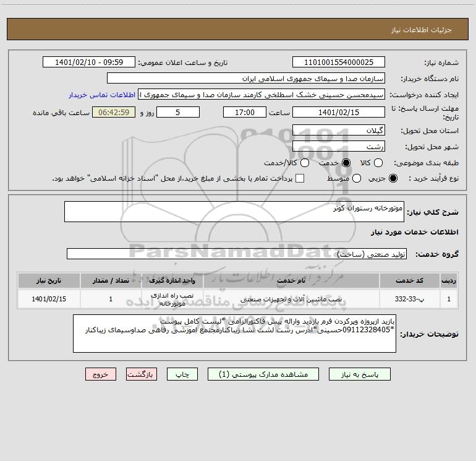Click the delivery city field رشت

tap(339, 146)
